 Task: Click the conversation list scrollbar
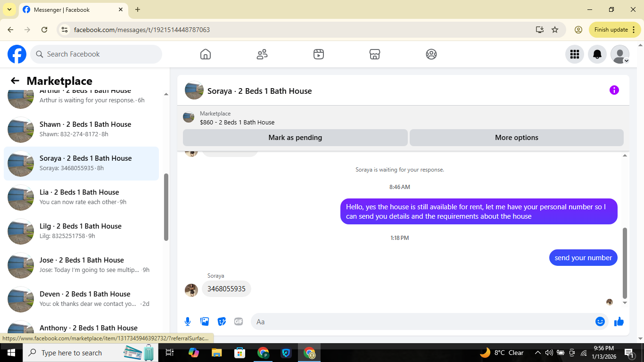[x=166, y=207]
